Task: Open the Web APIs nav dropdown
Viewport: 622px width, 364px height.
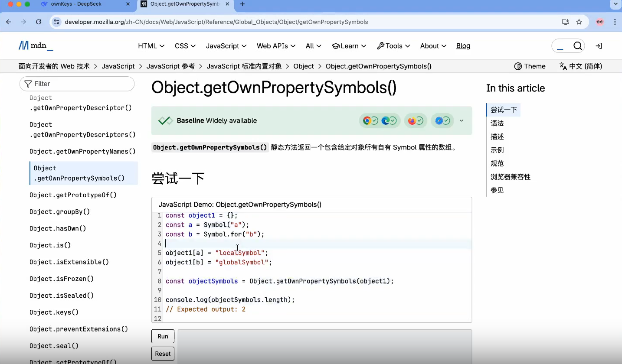Action: [276, 46]
